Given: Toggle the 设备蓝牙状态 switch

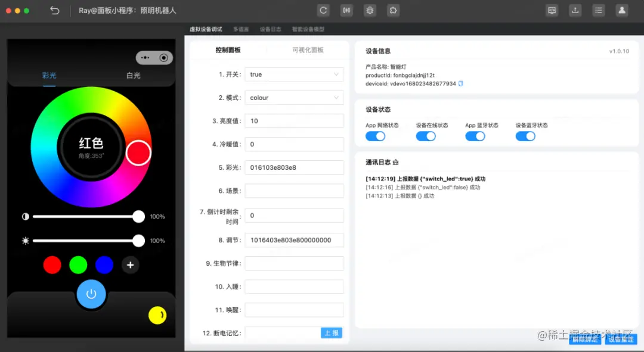Looking at the screenshot, I should pyautogui.click(x=525, y=136).
